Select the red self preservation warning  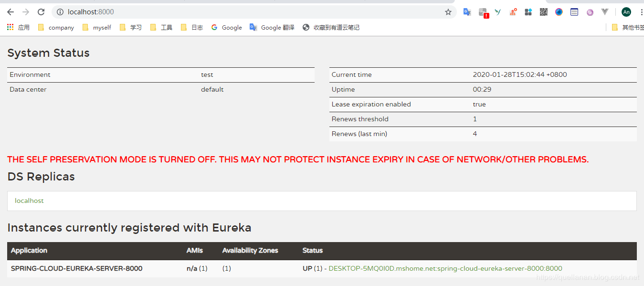coord(298,159)
